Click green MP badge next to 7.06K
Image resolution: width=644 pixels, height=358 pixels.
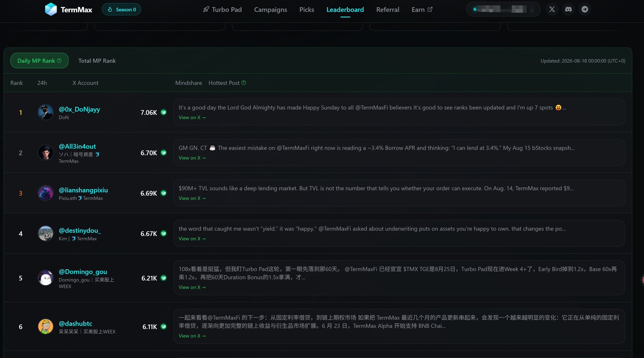click(x=164, y=112)
